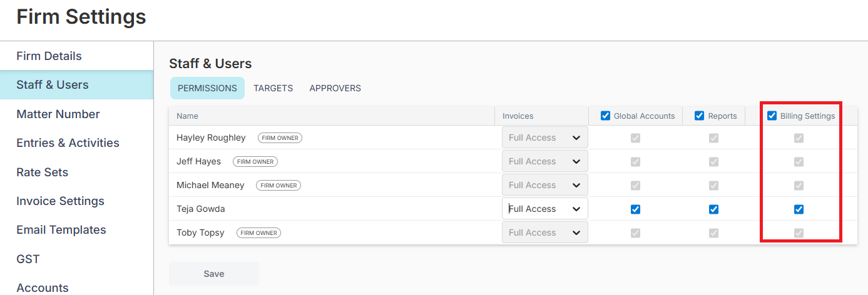Select Email Templates in the sidebar

tap(61, 230)
